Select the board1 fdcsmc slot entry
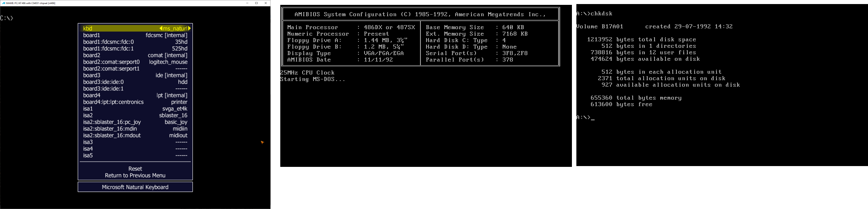 [x=135, y=35]
